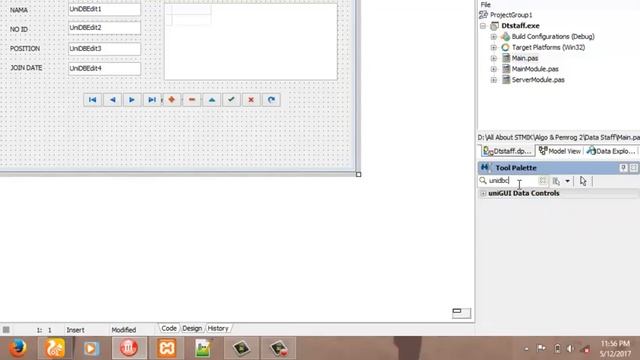
Task: Clear the Tool Palette search filter
Action: tap(542, 181)
